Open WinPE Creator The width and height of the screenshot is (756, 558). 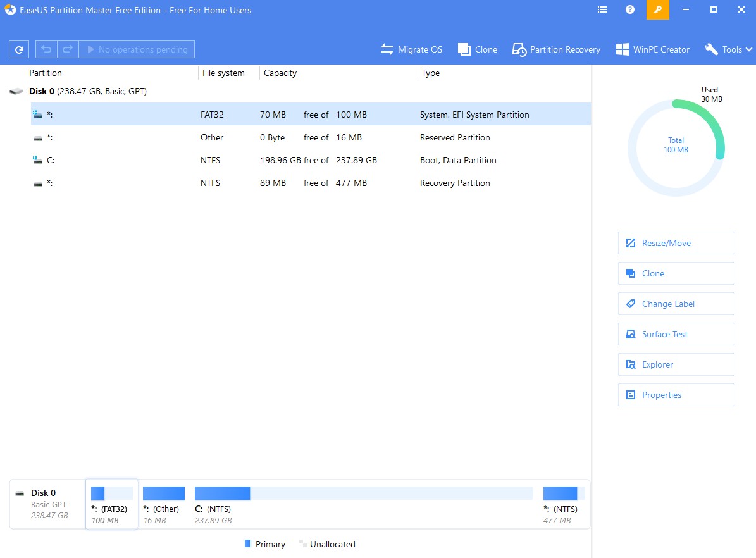point(652,49)
